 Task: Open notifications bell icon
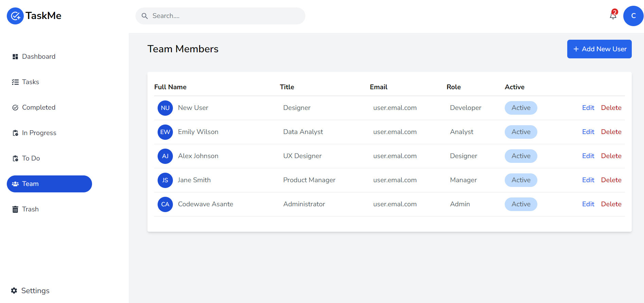pos(613,15)
